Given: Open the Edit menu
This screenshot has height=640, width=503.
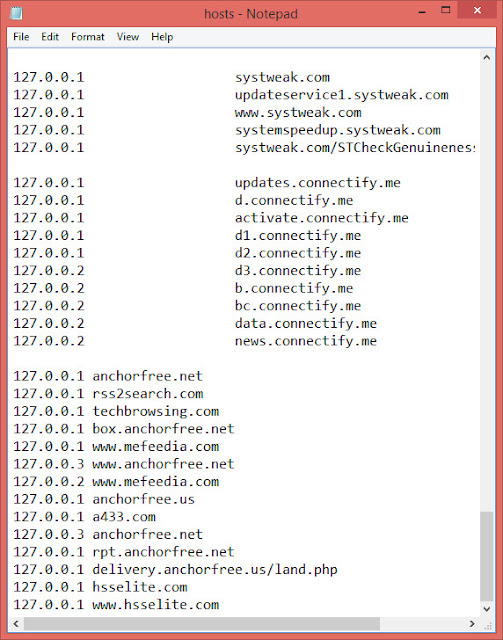Looking at the screenshot, I should point(50,37).
